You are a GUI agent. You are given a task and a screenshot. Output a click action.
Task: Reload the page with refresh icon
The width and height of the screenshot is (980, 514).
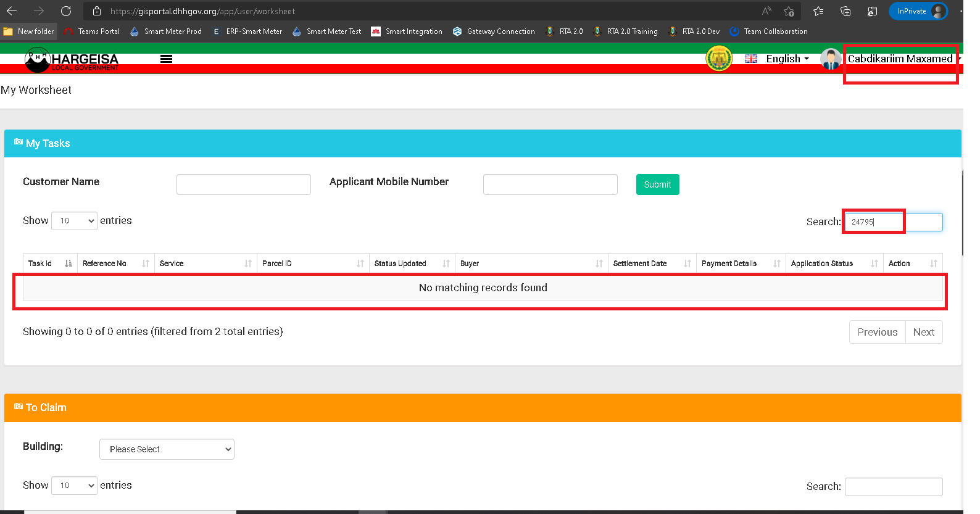pyautogui.click(x=66, y=11)
